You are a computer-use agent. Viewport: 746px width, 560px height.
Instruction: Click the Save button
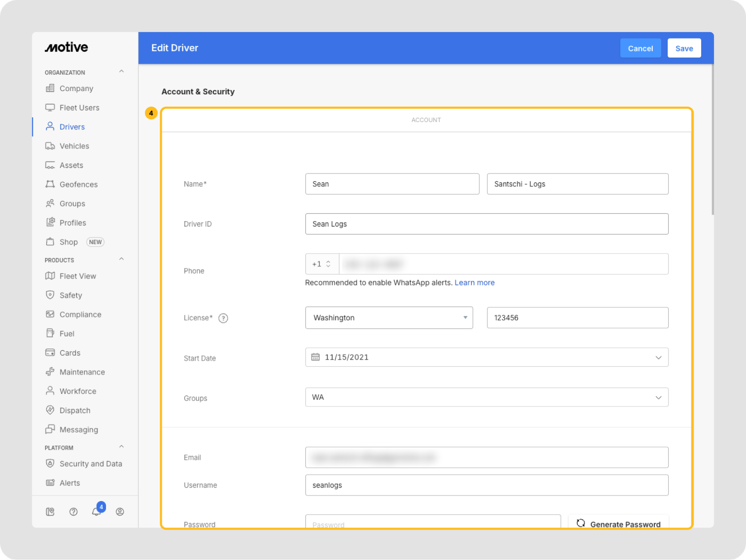click(x=684, y=48)
